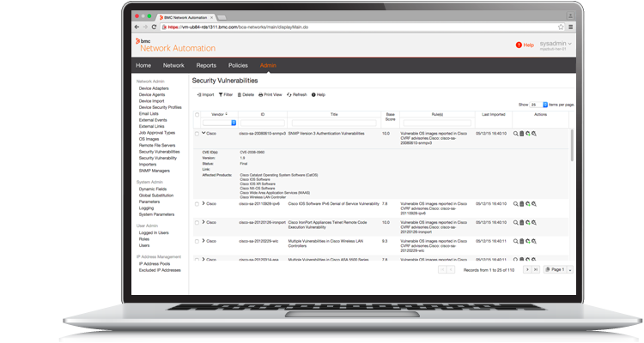This screenshot has width=644, height=343.
Task: Expand the cisco-sa-20120229-wlc row details
Action: point(204,241)
